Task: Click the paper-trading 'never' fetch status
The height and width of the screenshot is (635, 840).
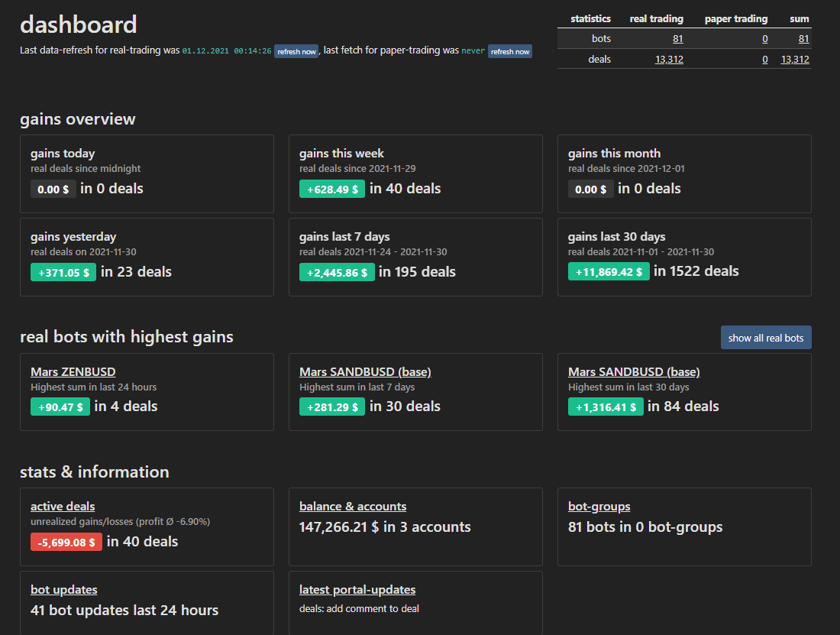Action: click(x=473, y=51)
